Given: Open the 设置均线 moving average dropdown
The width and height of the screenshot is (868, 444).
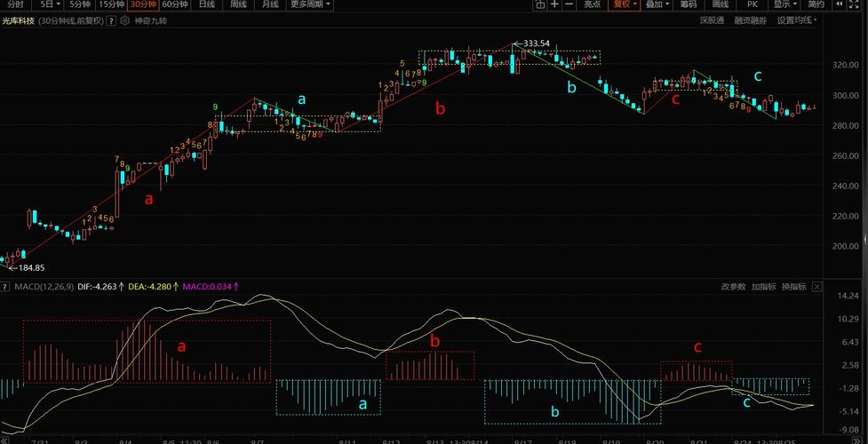Looking at the screenshot, I should 797,20.
